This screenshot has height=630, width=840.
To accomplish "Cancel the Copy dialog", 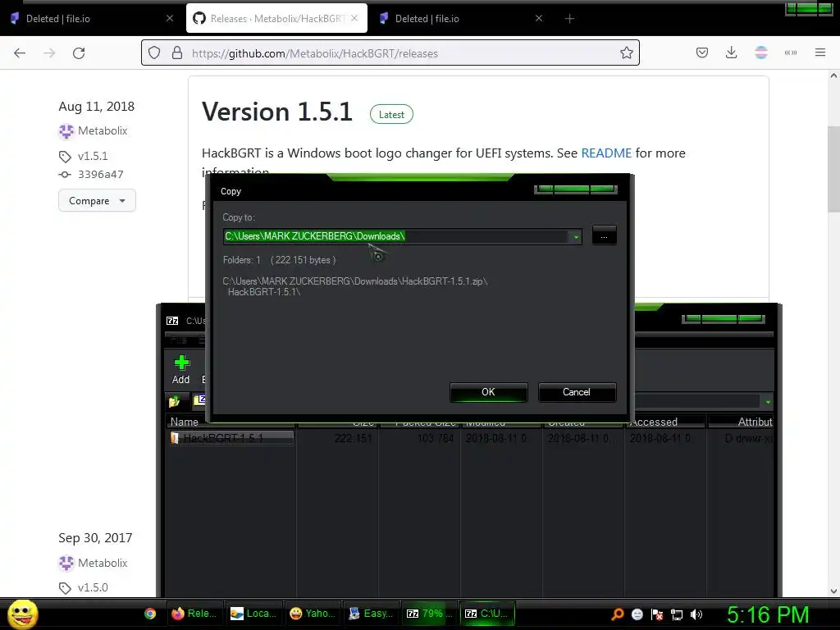I will point(577,392).
